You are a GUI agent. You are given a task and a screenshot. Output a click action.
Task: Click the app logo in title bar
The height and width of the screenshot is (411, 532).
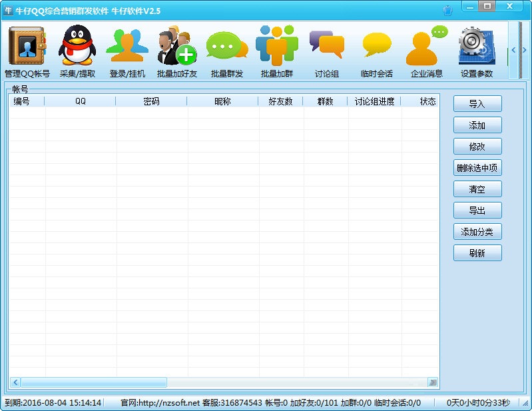pyautogui.click(x=8, y=11)
